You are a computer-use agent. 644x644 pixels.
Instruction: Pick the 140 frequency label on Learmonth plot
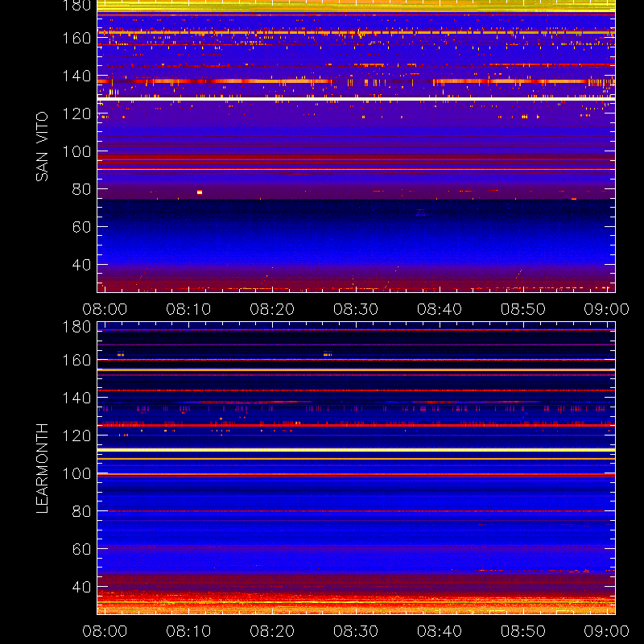coord(76,398)
